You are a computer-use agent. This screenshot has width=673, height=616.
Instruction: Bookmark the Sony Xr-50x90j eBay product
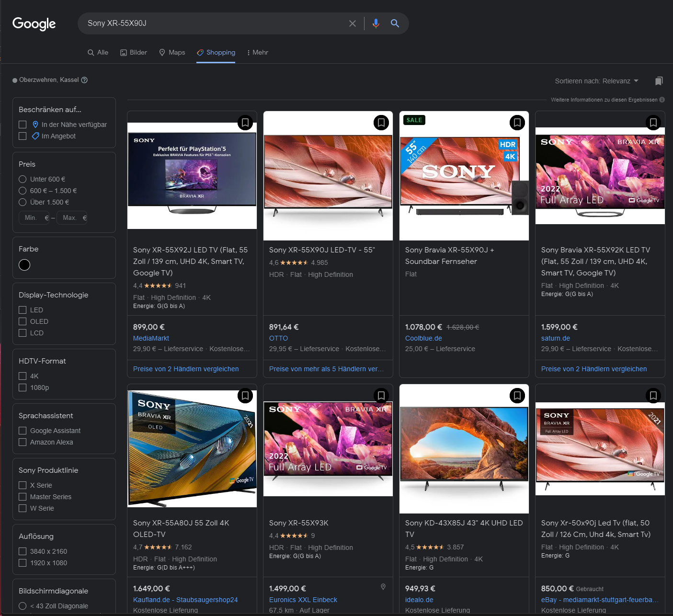pos(653,396)
